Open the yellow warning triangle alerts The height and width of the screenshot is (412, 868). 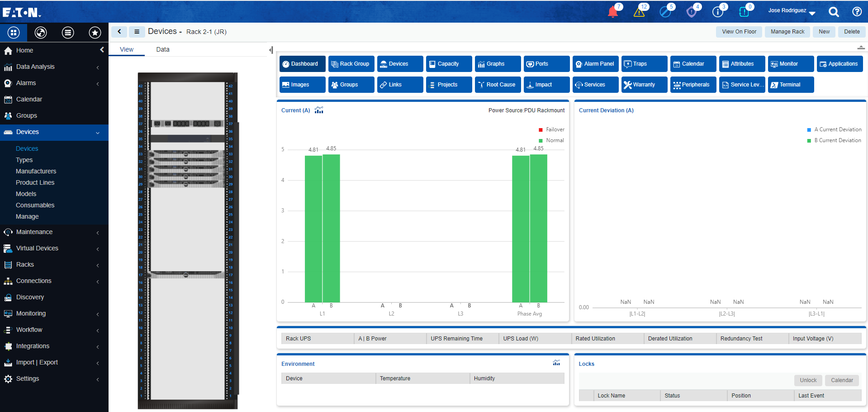[639, 12]
